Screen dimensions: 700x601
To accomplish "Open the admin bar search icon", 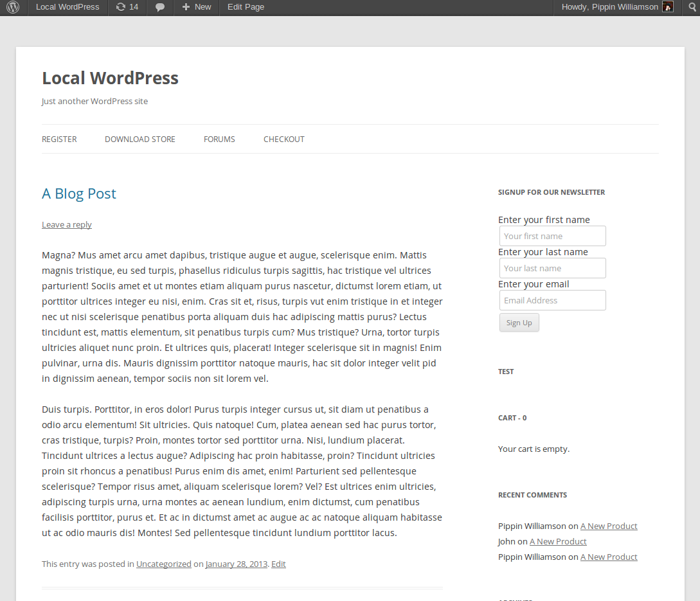I will pos(692,7).
